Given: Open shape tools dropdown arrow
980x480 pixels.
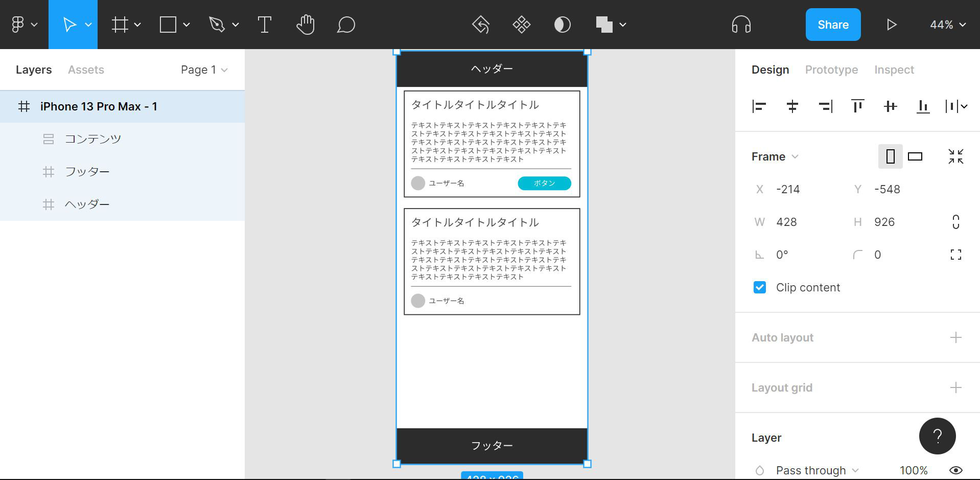Looking at the screenshot, I should 186,25.
